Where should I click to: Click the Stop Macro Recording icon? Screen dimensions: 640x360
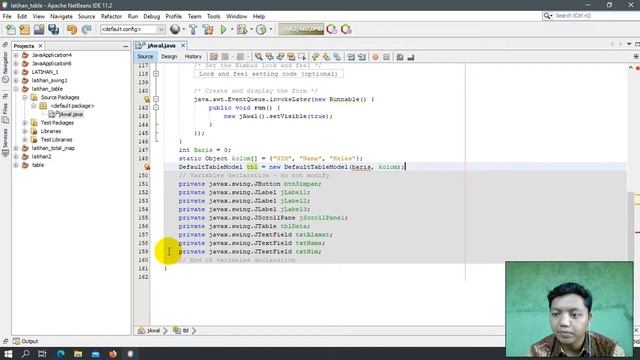click(386, 57)
